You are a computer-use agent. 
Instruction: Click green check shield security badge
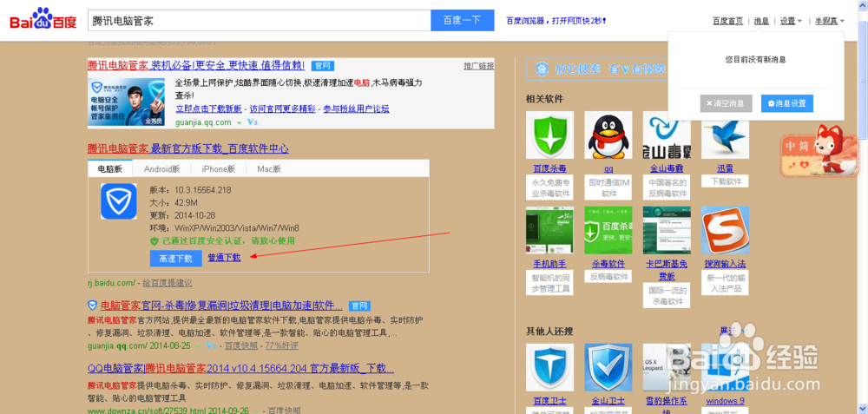click(x=155, y=241)
